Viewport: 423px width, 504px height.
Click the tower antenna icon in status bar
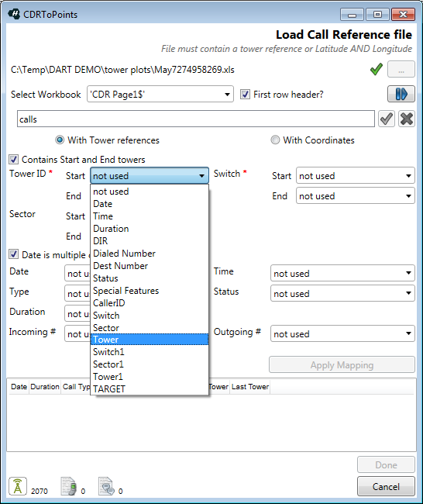coord(18,486)
